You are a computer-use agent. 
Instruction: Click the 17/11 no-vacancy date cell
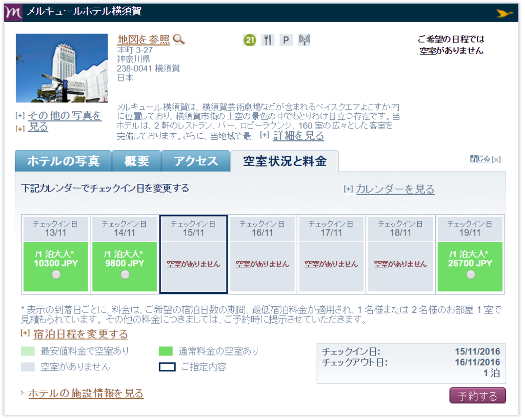pyautogui.click(x=332, y=255)
